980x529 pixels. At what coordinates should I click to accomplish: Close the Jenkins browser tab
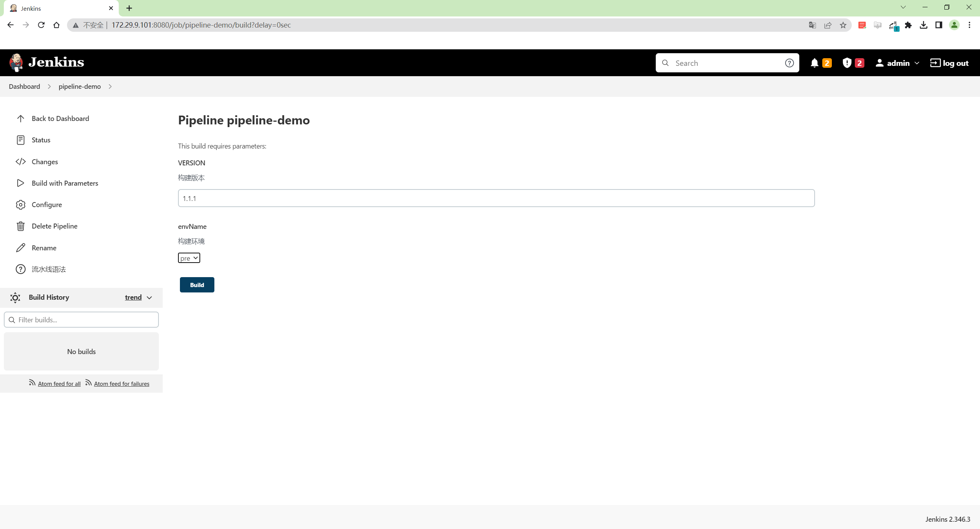point(111,8)
